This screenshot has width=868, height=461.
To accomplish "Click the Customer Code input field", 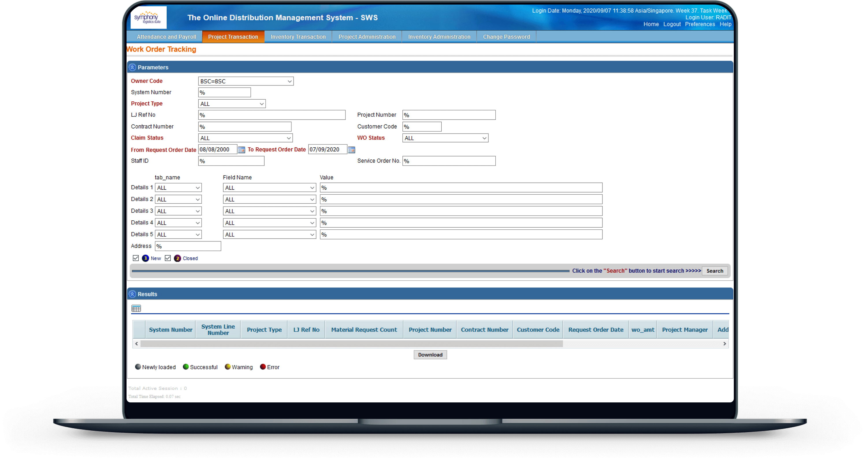I will click(x=421, y=127).
